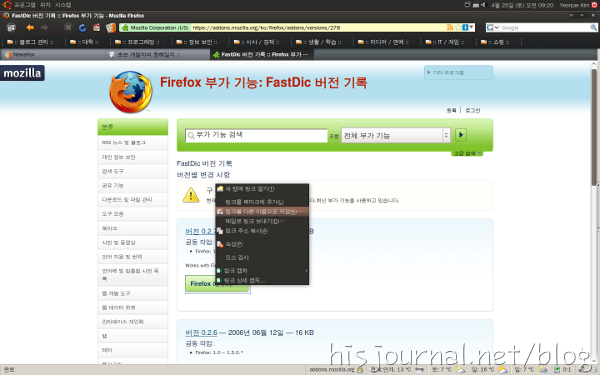Bookmark page with the star icon
The image size is (600, 375).
(458, 28)
